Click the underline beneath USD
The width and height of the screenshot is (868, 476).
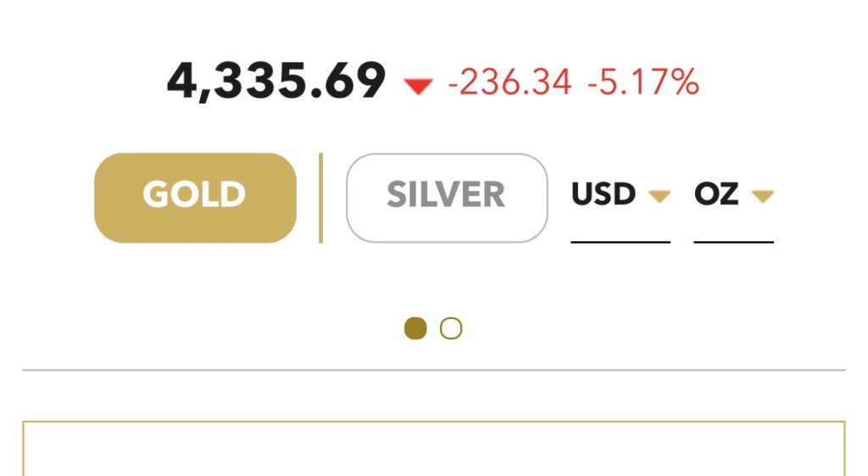click(620, 242)
